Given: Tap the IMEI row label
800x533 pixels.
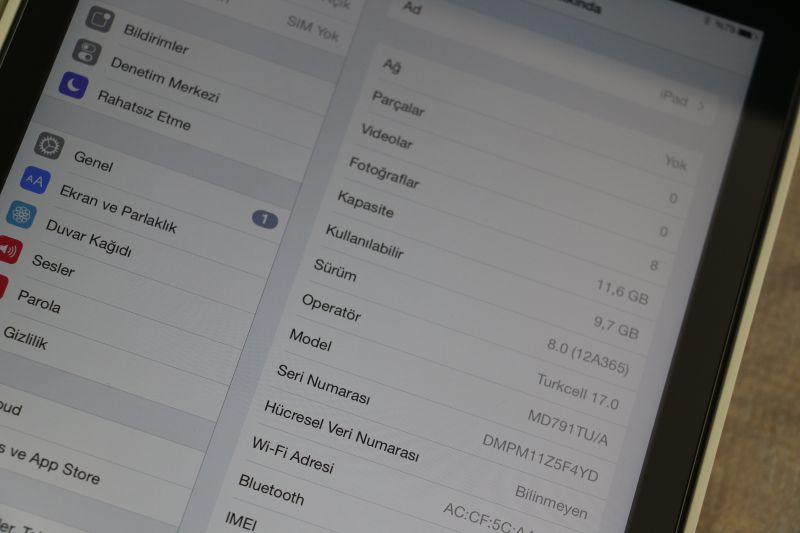Looking at the screenshot, I should coord(241,520).
